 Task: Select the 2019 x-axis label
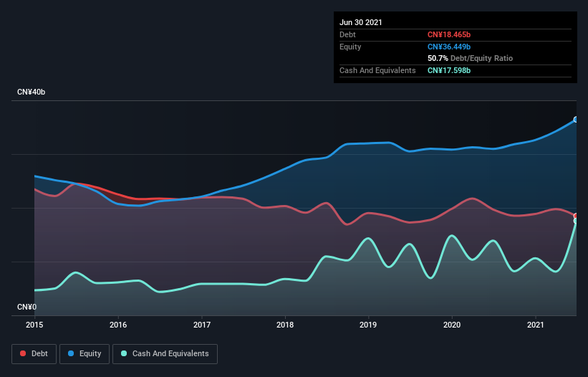click(x=368, y=325)
